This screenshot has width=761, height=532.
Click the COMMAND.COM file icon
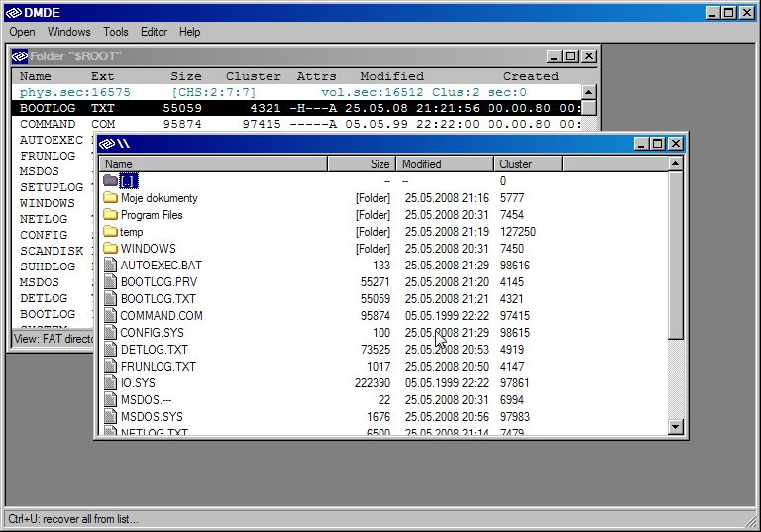pos(111,315)
